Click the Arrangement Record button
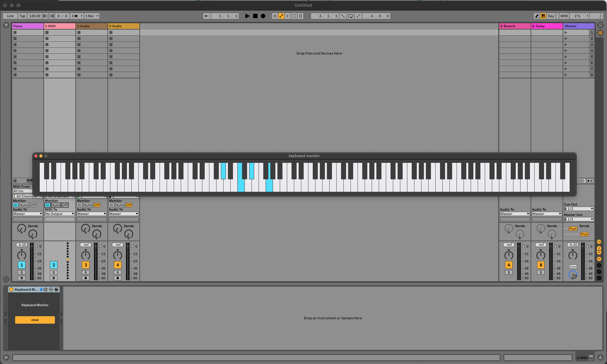607x364 pixels. [x=263, y=16]
